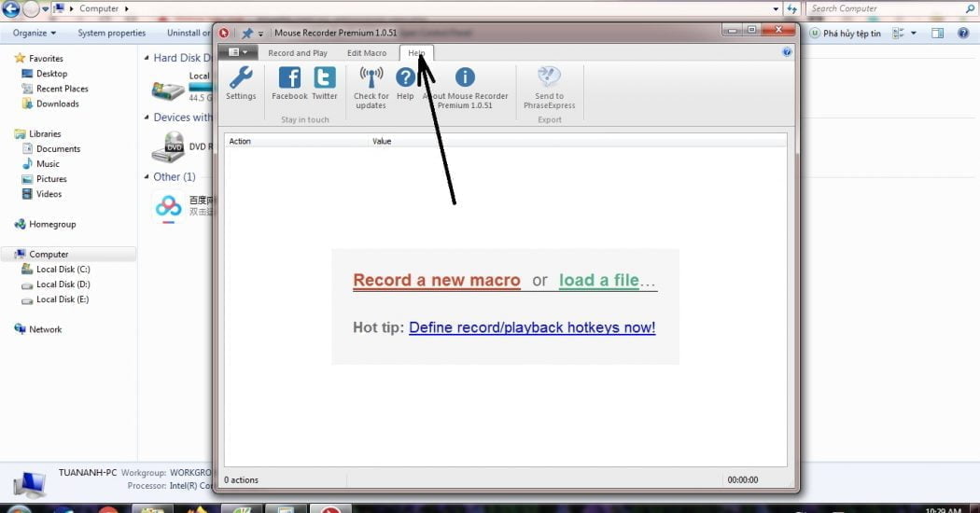Collapse the Hard Disk Drives group
The width and height of the screenshot is (980, 513).
147,58
